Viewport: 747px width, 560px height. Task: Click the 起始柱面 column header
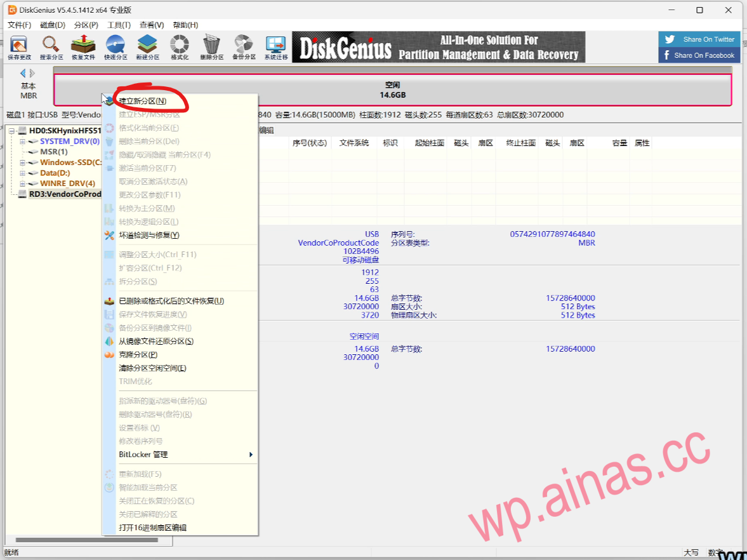pos(429,143)
